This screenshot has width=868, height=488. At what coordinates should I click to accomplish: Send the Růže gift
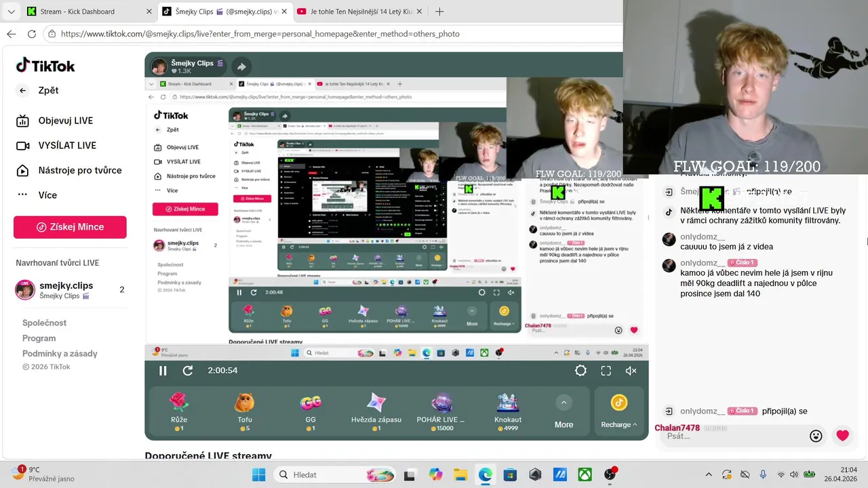[x=179, y=412]
